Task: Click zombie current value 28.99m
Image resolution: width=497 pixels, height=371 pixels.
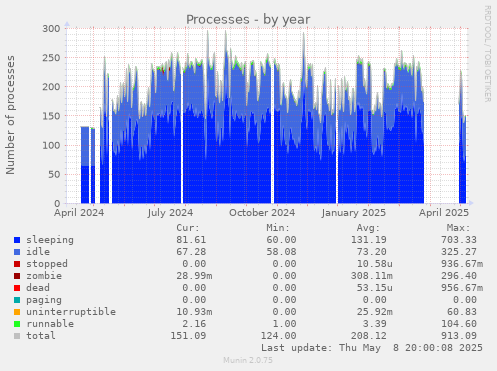Action: tap(194, 276)
